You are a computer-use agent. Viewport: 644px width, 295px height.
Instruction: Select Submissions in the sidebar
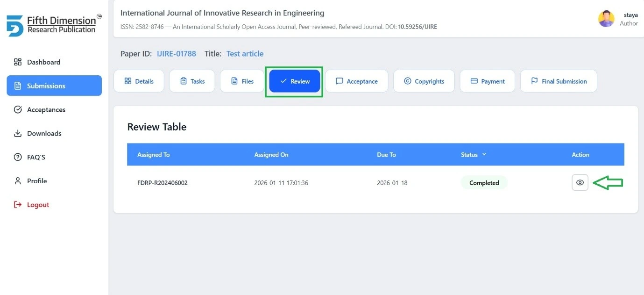[x=54, y=86]
